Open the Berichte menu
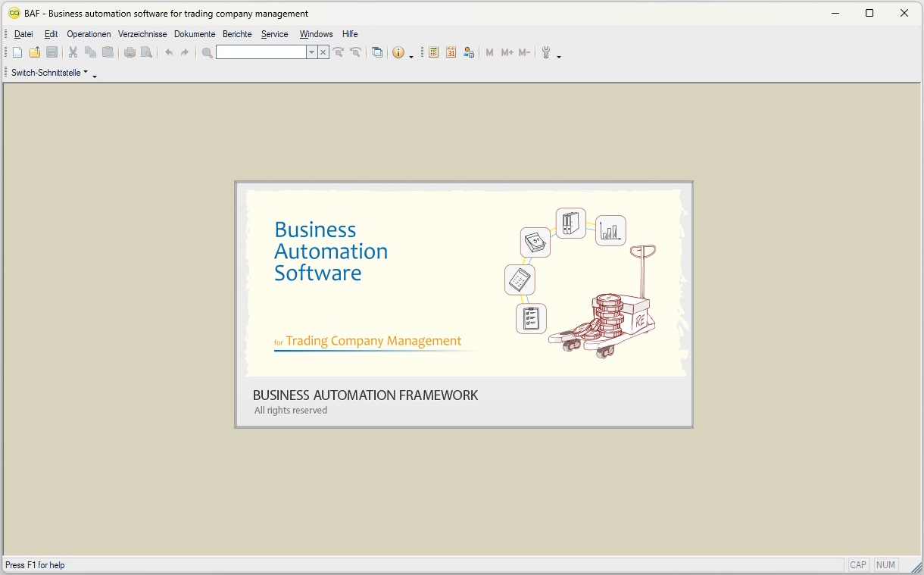Viewport: 924px width, 575px height. 237,34
